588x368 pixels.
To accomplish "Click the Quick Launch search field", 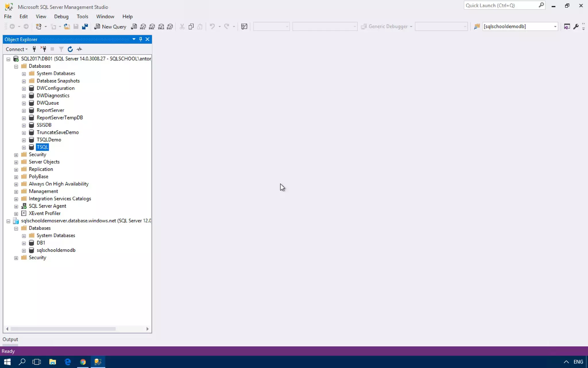I will tap(501, 5).
